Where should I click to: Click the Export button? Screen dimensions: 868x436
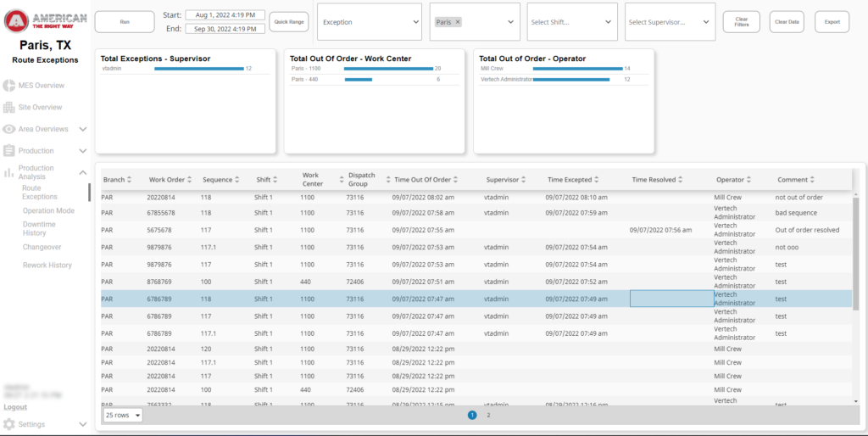pos(832,22)
